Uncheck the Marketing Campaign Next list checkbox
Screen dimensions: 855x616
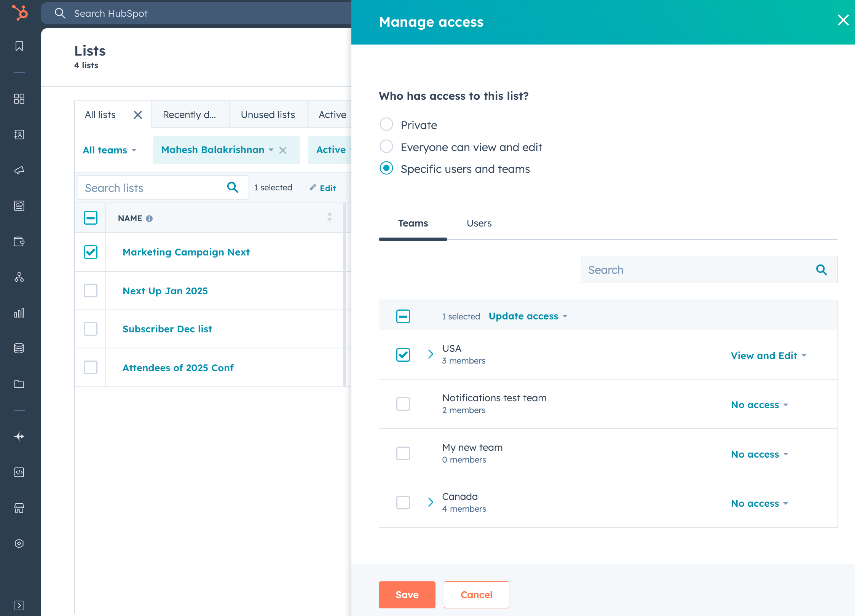pos(90,252)
